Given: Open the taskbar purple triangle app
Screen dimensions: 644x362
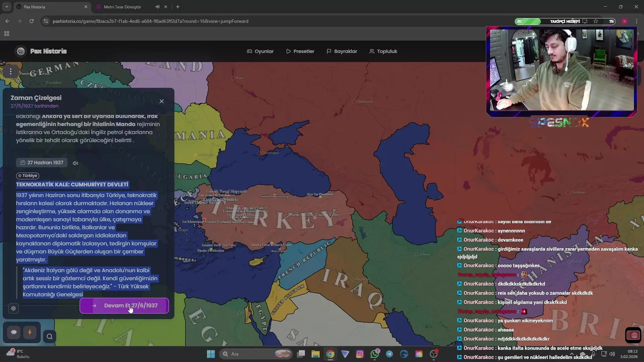Looking at the screenshot, I should (x=345, y=354).
